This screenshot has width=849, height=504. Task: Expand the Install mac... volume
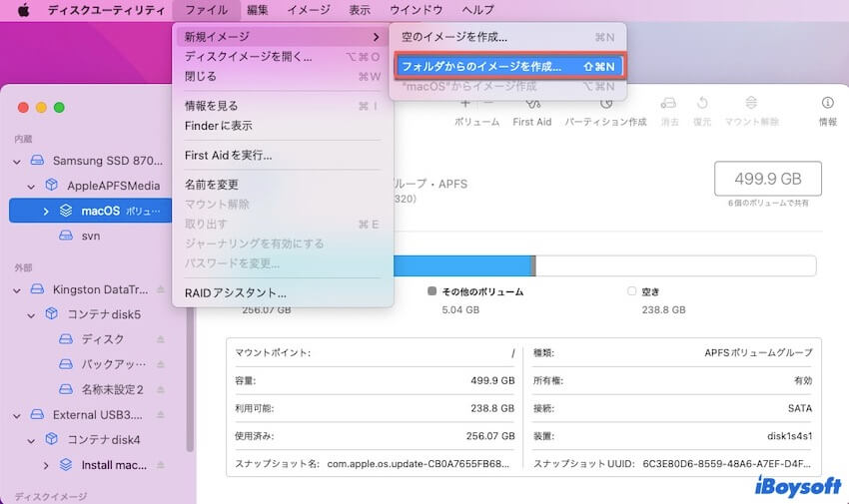(x=46, y=466)
